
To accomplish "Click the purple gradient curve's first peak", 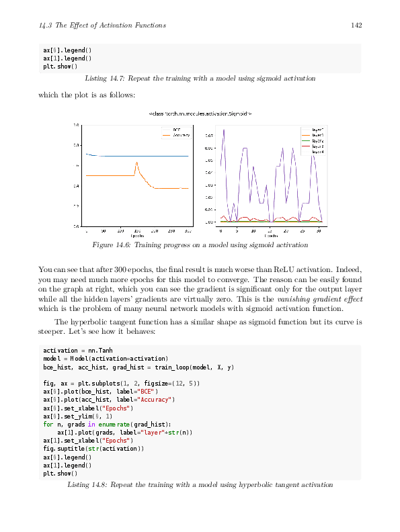I will 223,130.
